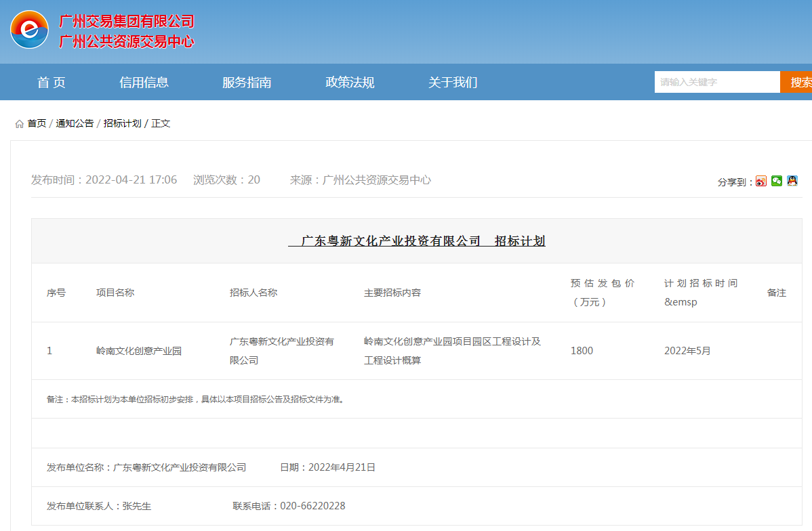Go to 通知公告 breadcrumb link
The width and height of the screenshot is (812, 531).
pos(75,123)
